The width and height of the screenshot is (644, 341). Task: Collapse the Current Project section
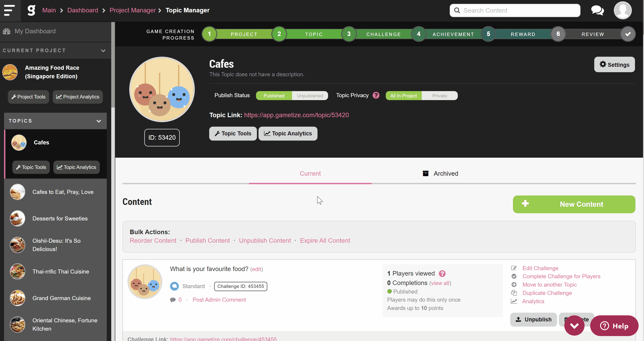[x=103, y=50]
